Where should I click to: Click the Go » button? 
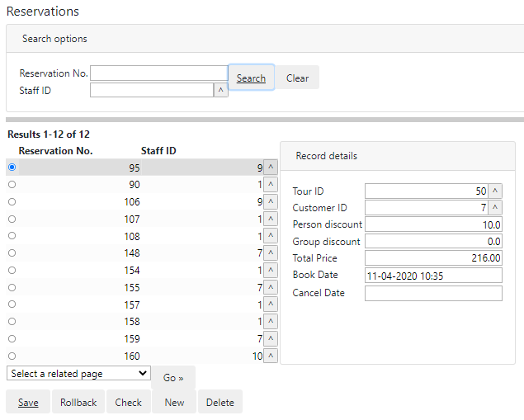(x=173, y=378)
